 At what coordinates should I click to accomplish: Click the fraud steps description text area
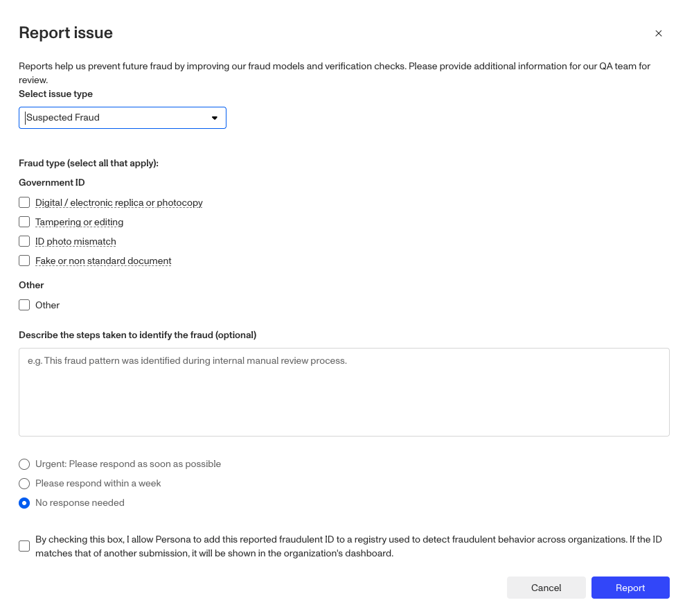(x=344, y=392)
